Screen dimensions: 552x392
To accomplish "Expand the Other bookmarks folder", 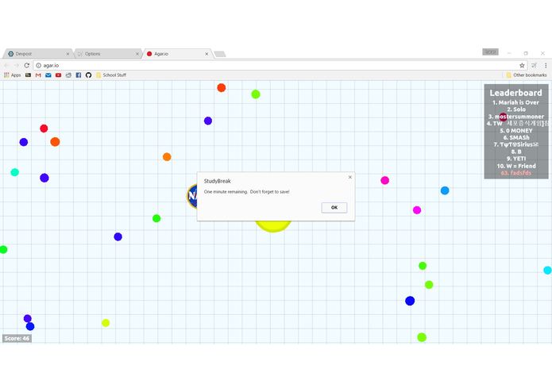I will tap(527, 75).
